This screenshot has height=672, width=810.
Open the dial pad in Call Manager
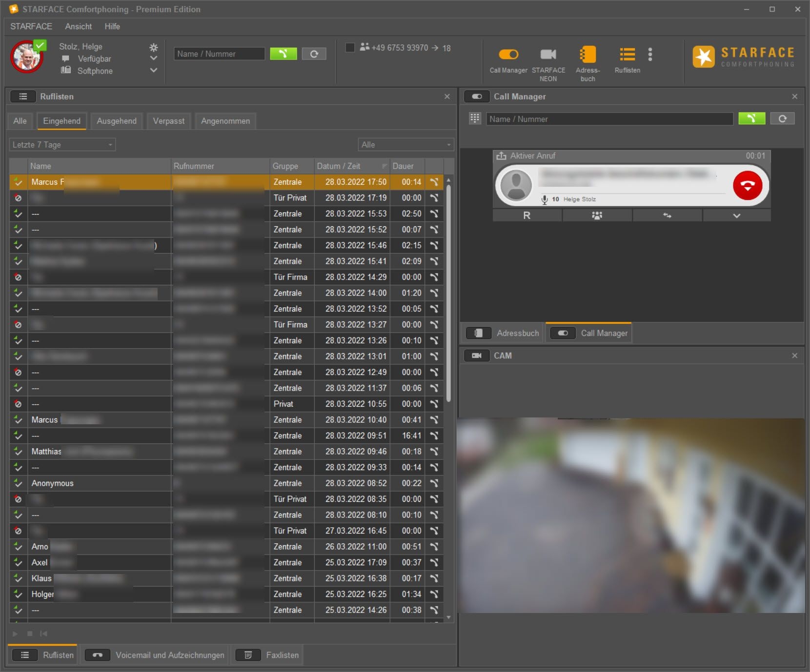pyautogui.click(x=474, y=119)
